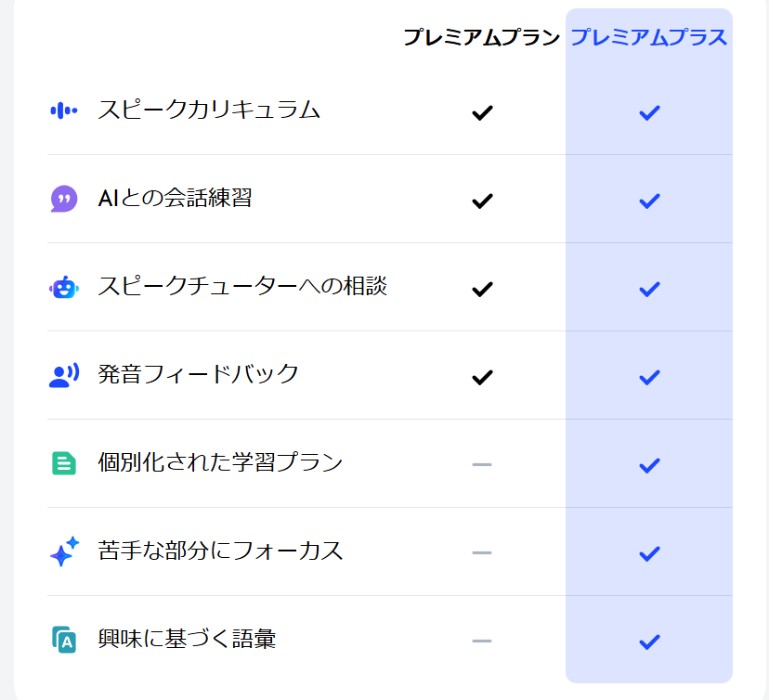Click the AIとの会話練習 feature label

[176, 198]
